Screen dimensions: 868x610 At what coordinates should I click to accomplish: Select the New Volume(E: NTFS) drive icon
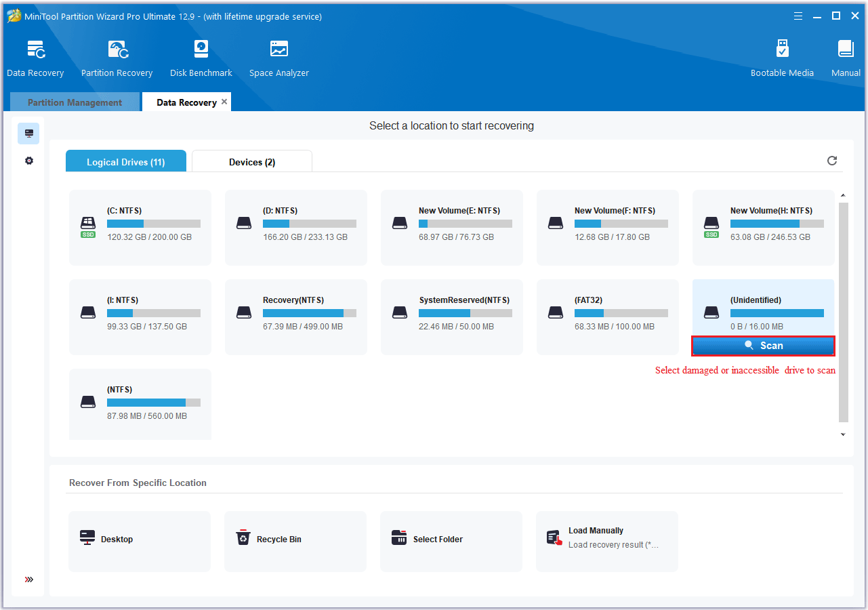[400, 223]
